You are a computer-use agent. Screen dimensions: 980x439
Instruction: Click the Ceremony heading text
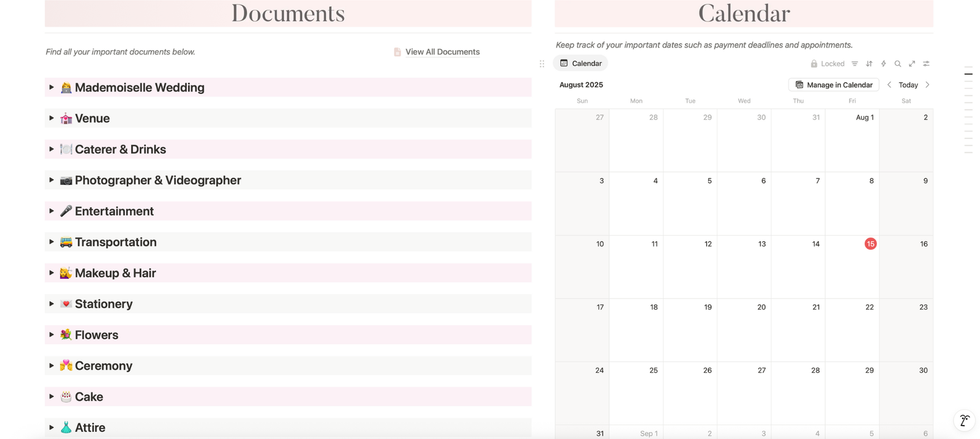coord(104,366)
